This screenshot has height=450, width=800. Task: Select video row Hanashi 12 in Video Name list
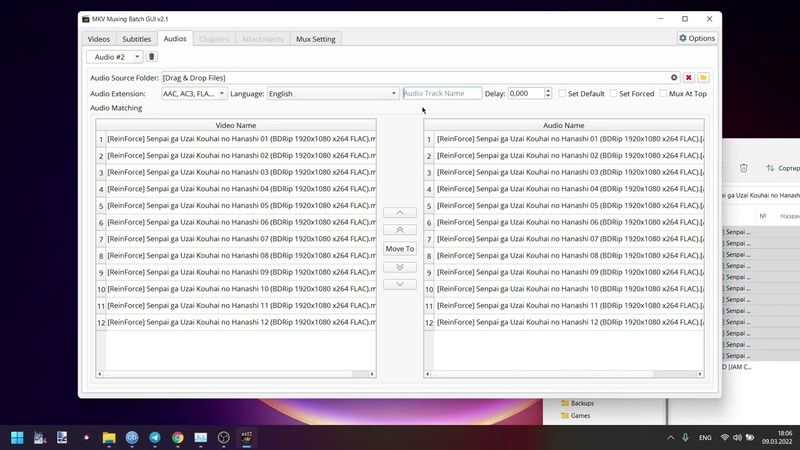pos(241,322)
